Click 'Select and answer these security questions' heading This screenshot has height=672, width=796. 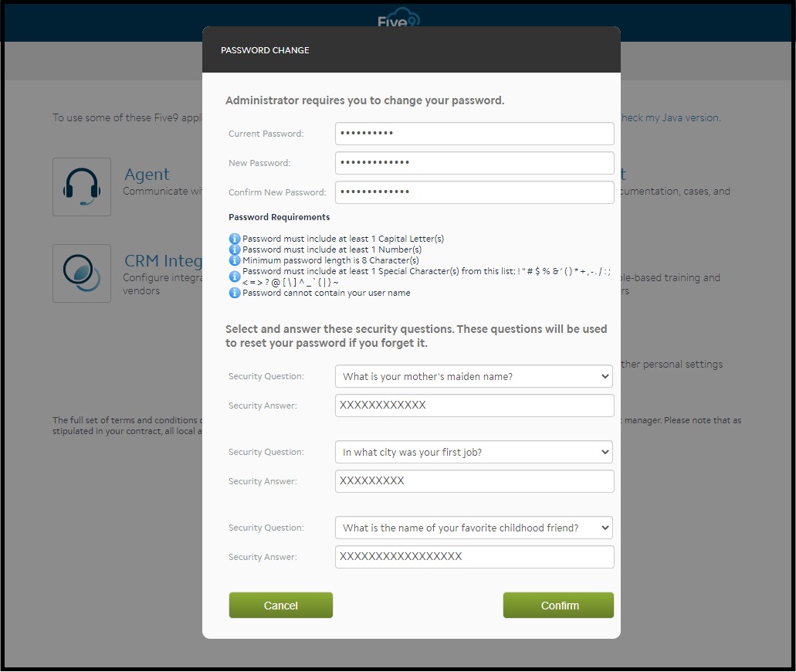pyautogui.click(x=416, y=336)
